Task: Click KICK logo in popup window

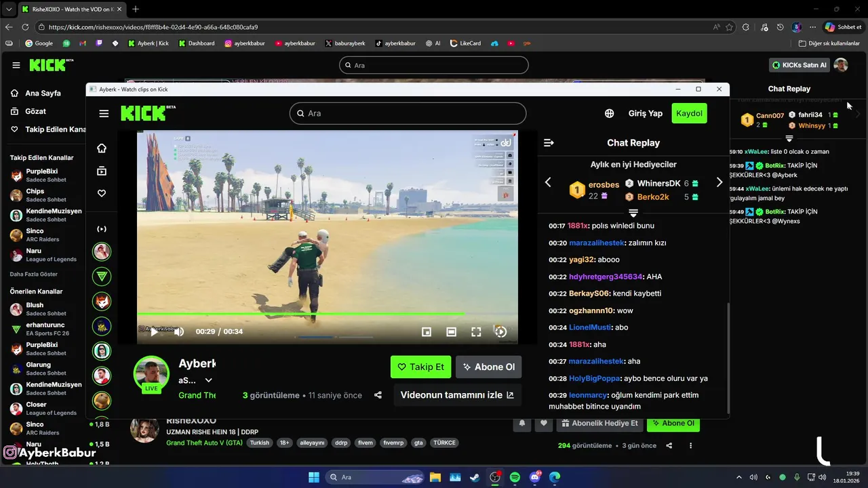Action: 148,113
